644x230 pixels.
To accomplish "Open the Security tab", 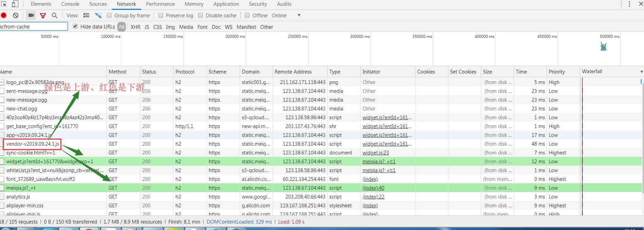I will tap(258, 4).
